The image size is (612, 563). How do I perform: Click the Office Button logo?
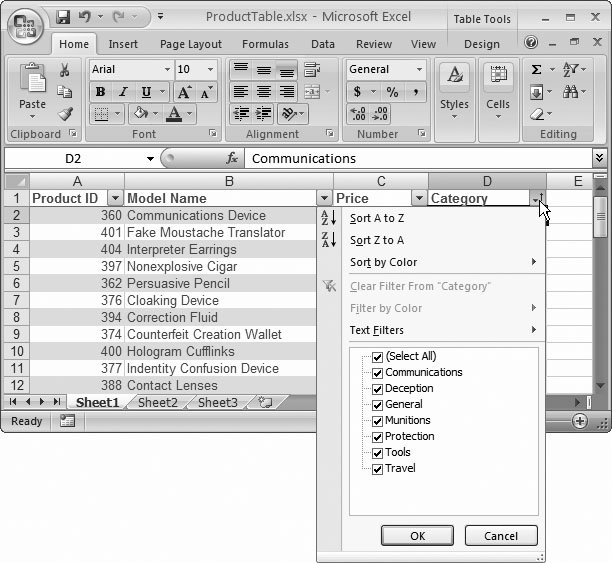tap(26, 24)
